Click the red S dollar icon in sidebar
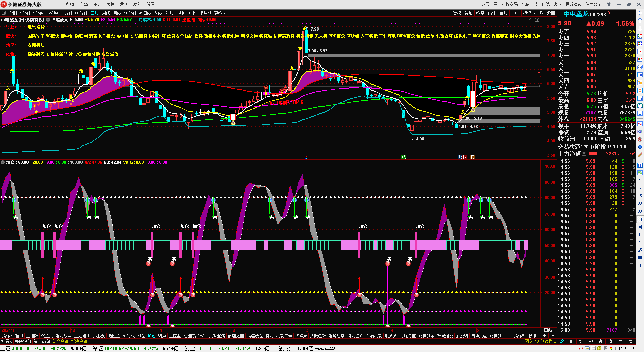This screenshot has width=644, height=352. 640,139
